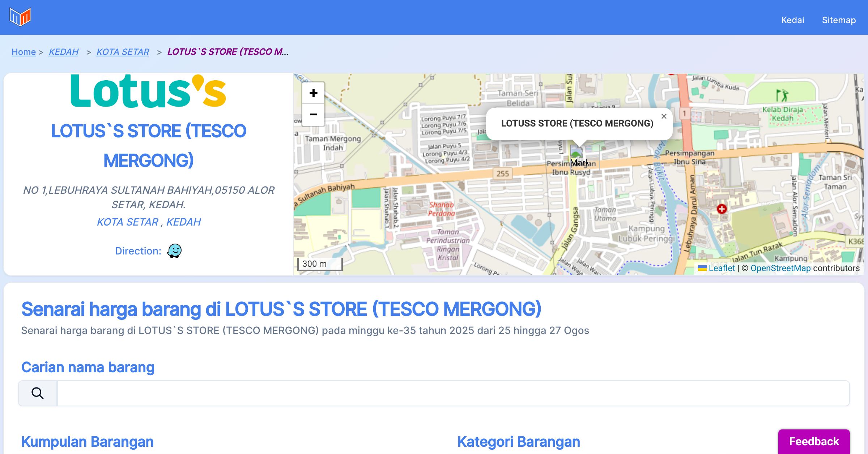
Task: Close the map popup for LOTUSS STORE
Action: [x=664, y=116]
